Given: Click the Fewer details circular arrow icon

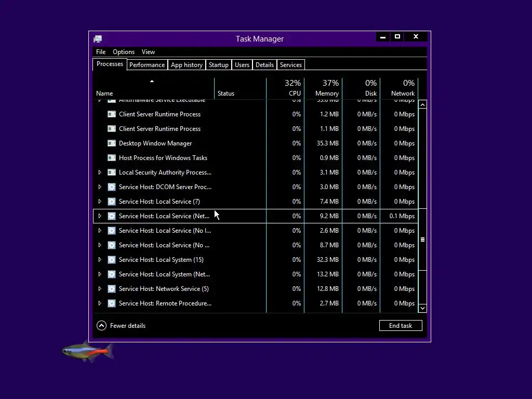Looking at the screenshot, I should coord(101,326).
